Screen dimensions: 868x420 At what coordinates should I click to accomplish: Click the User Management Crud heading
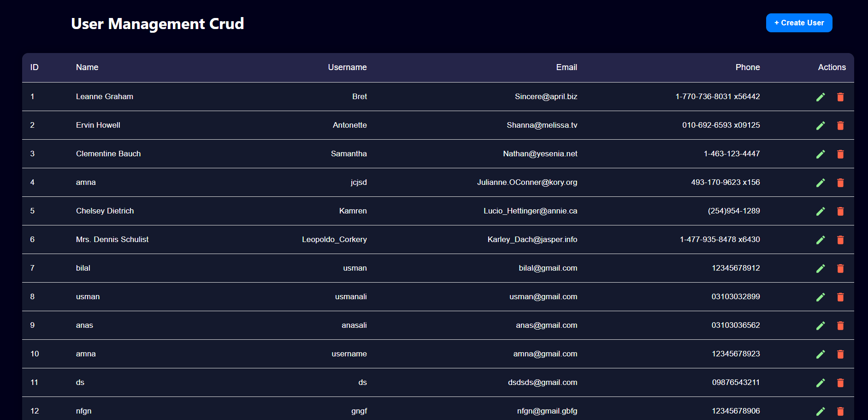click(x=158, y=24)
